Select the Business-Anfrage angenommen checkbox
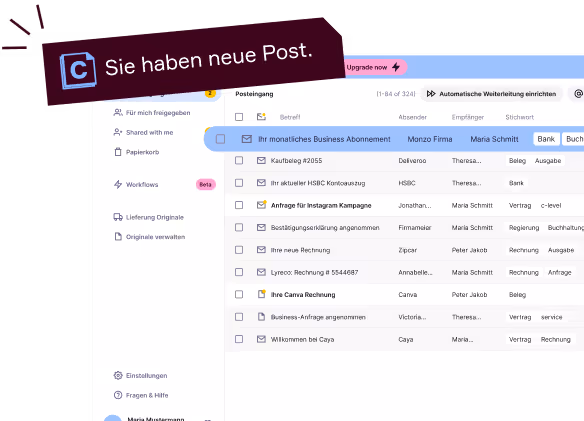The height and width of the screenshot is (421, 584). click(x=239, y=317)
